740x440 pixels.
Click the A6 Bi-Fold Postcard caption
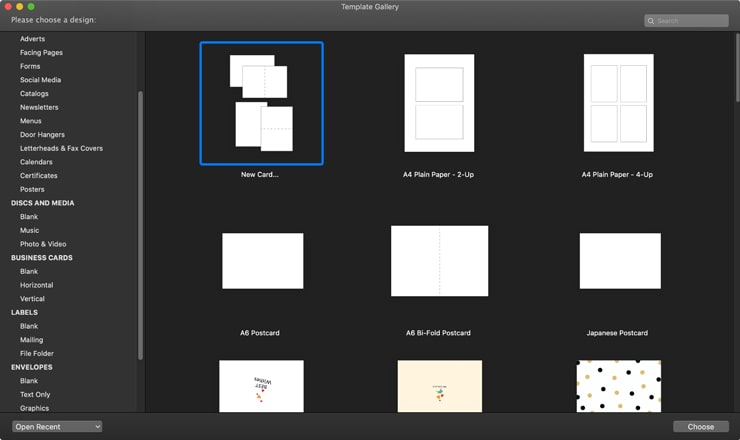point(438,333)
